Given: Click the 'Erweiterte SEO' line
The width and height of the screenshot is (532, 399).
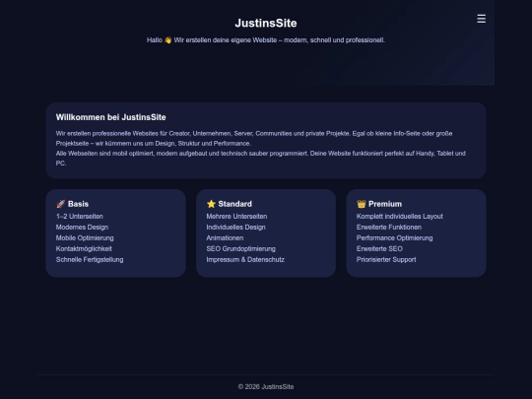Looking at the screenshot, I should 379,248.
